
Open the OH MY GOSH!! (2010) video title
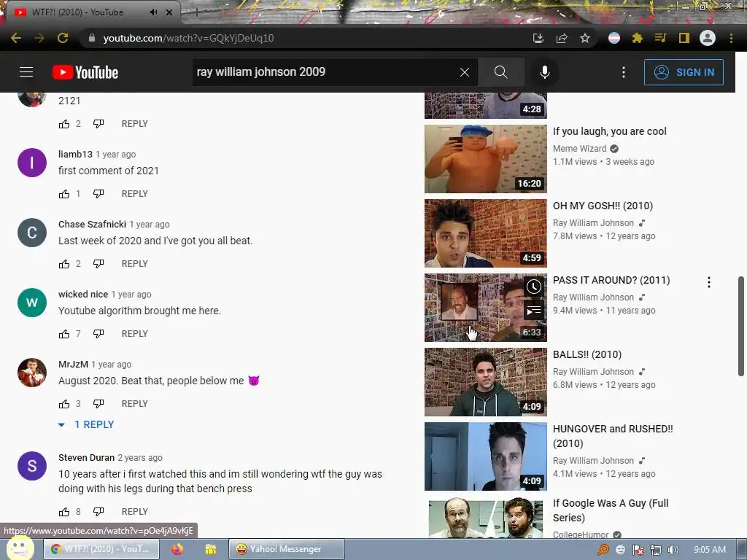pyautogui.click(x=603, y=206)
